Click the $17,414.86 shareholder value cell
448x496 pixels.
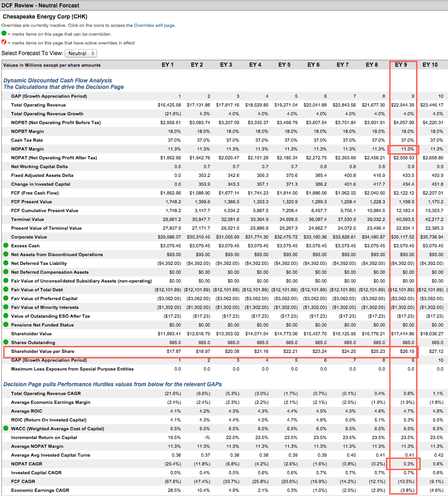click(403, 334)
